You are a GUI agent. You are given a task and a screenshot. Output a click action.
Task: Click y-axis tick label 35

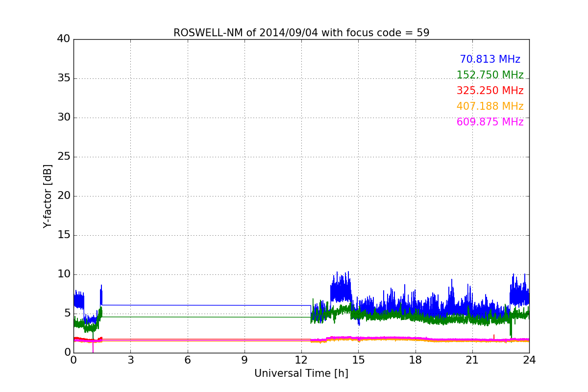click(x=64, y=78)
